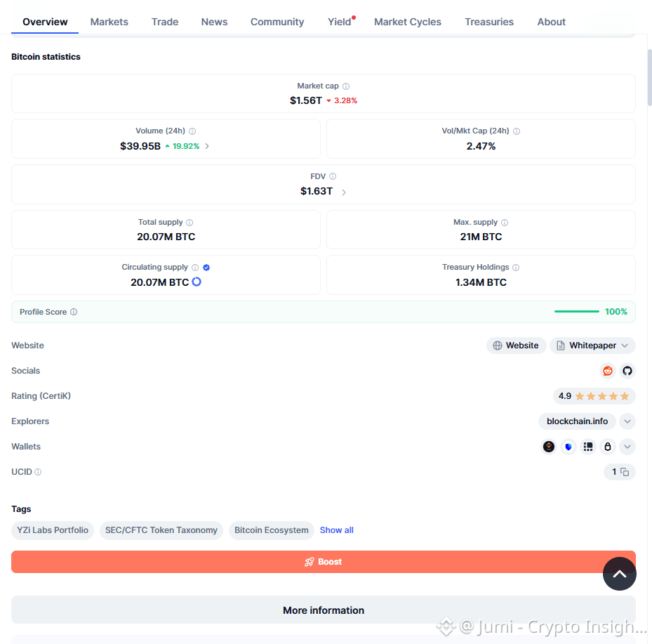
Task: Open the blockchain.info explorer link
Action: 577,421
